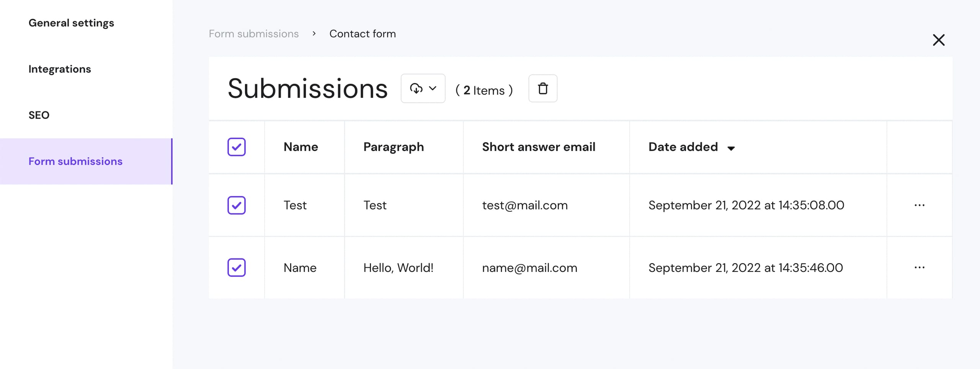This screenshot has width=980, height=369.
Task: Toggle the select-all checkbox in table header
Action: (x=236, y=147)
